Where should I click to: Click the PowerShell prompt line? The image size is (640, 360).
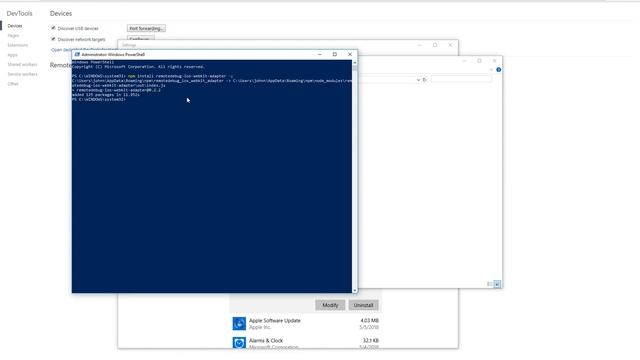[x=99, y=99]
